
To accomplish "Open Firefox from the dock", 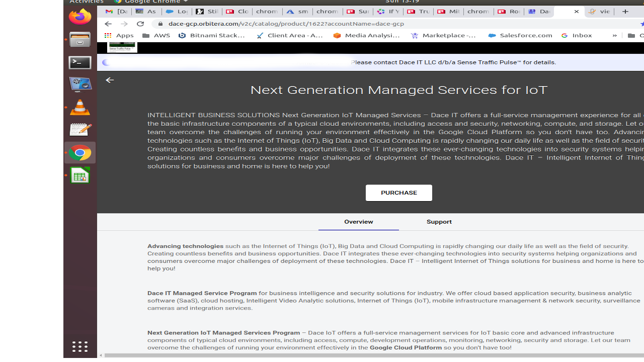I will (80, 17).
